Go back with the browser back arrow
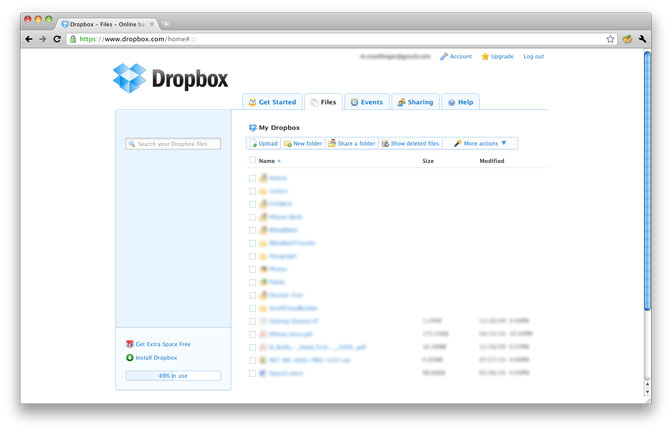This screenshot has width=671, height=431. (29, 39)
